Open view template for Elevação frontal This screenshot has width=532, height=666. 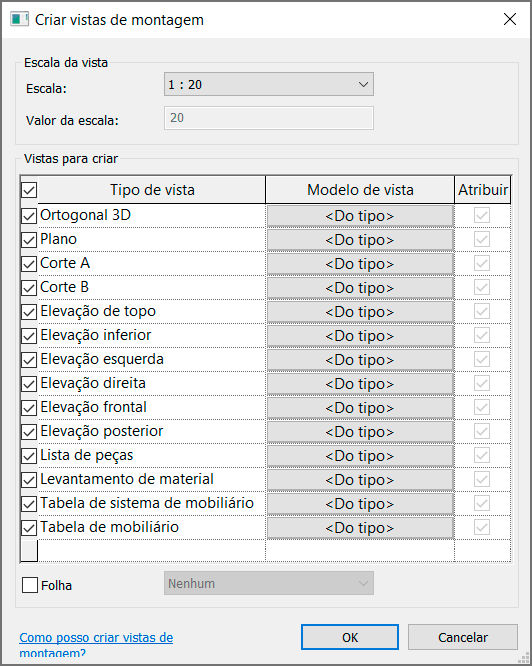click(x=360, y=408)
